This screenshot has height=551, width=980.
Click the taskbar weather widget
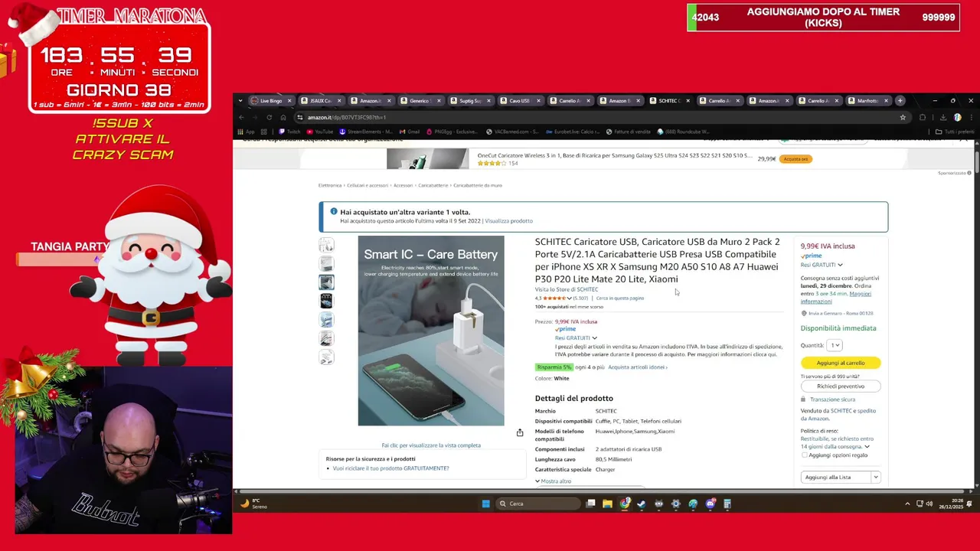(x=253, y=504)
